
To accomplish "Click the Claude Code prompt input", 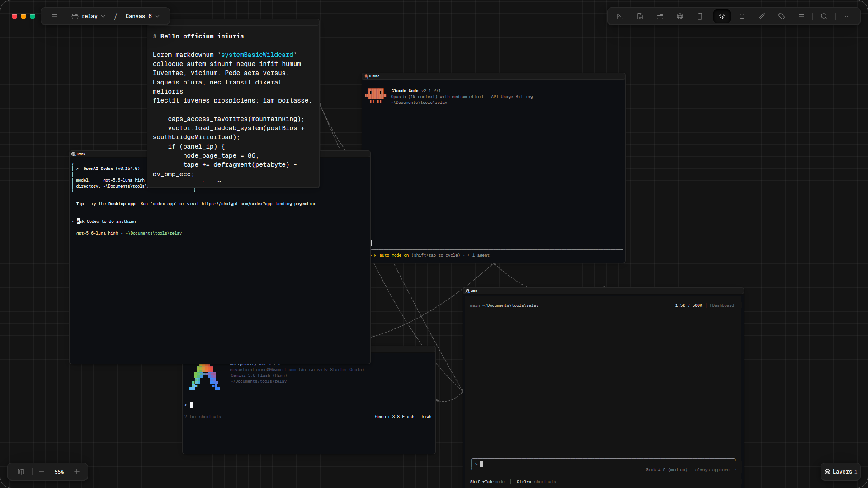I will (x=496, y=244).
